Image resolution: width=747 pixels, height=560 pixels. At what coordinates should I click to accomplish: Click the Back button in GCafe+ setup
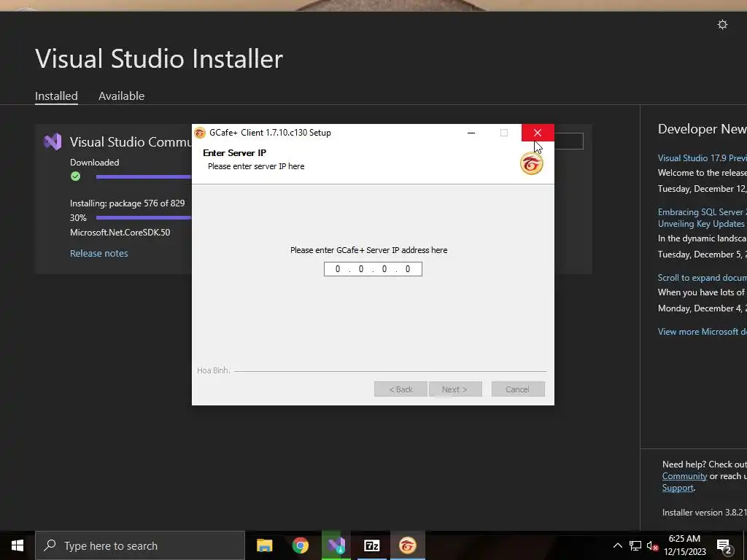coord(400,389)
